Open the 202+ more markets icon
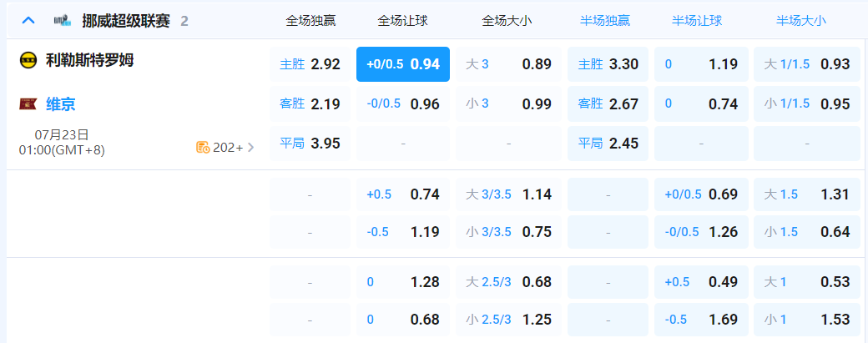Image resolution: width=868 pixels, height=343 pixels. coord(203,147)
